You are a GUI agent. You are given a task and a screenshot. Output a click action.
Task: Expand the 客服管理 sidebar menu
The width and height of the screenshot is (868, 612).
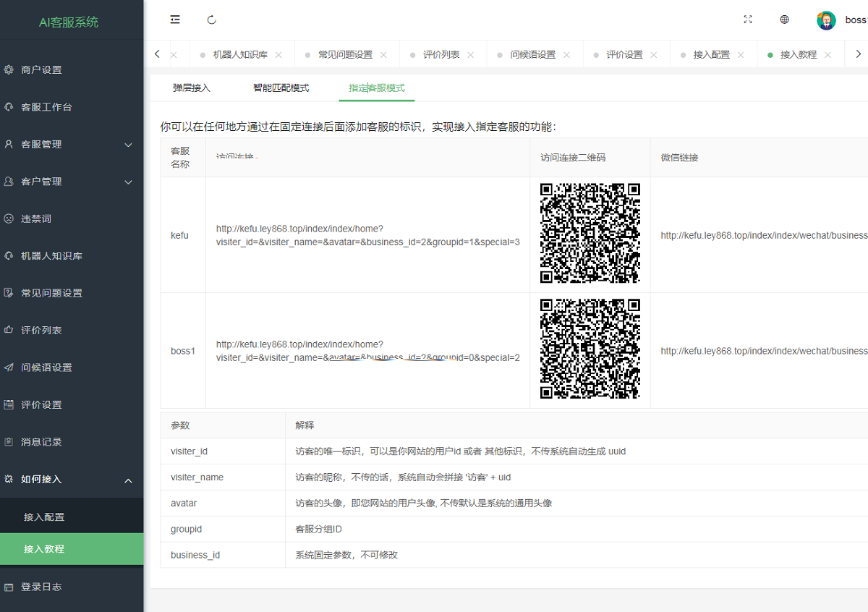tap(72, 145)
